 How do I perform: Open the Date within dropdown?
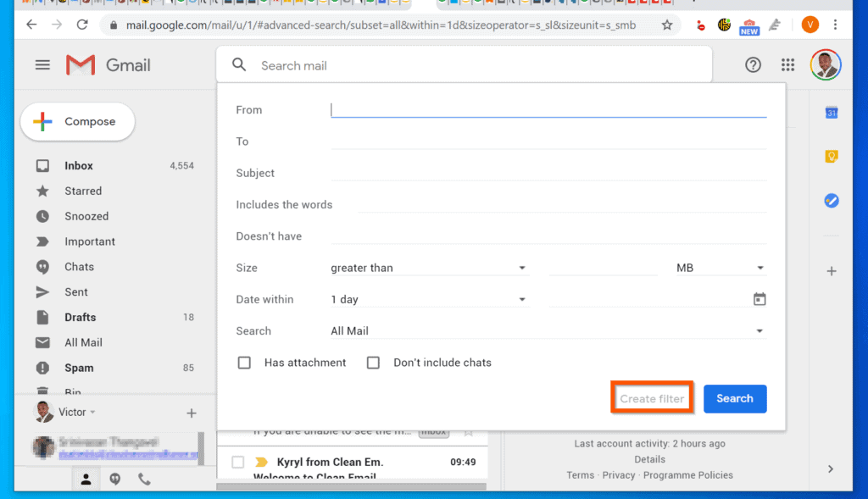[522, 298]
